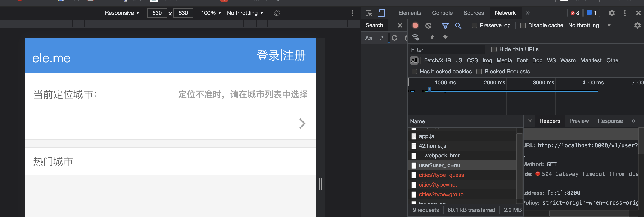Screen dimensions: 644x217
Task: Clear all network requests
Action: click(429, 25)
